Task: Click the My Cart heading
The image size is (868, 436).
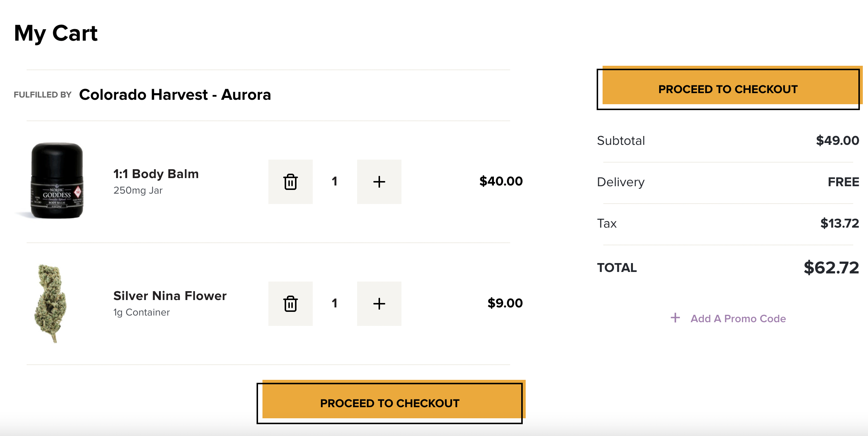Action: pyautogui.click(x=56, y=33)
